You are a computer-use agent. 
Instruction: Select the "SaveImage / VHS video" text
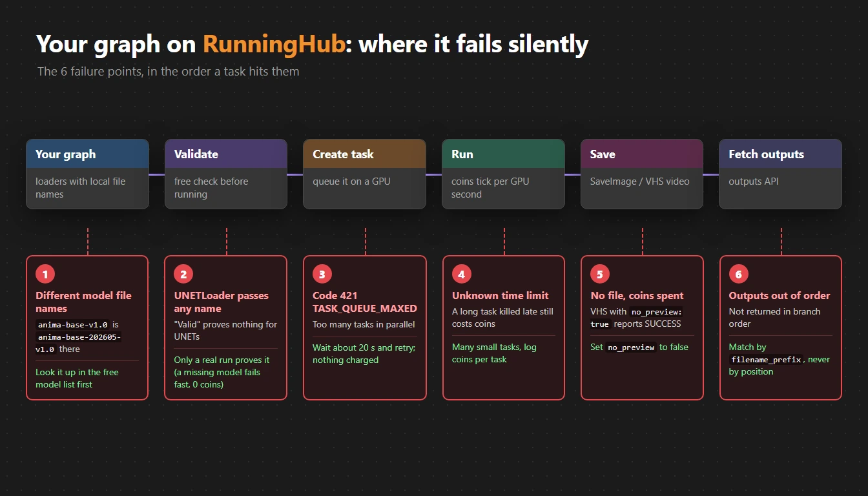639,181
